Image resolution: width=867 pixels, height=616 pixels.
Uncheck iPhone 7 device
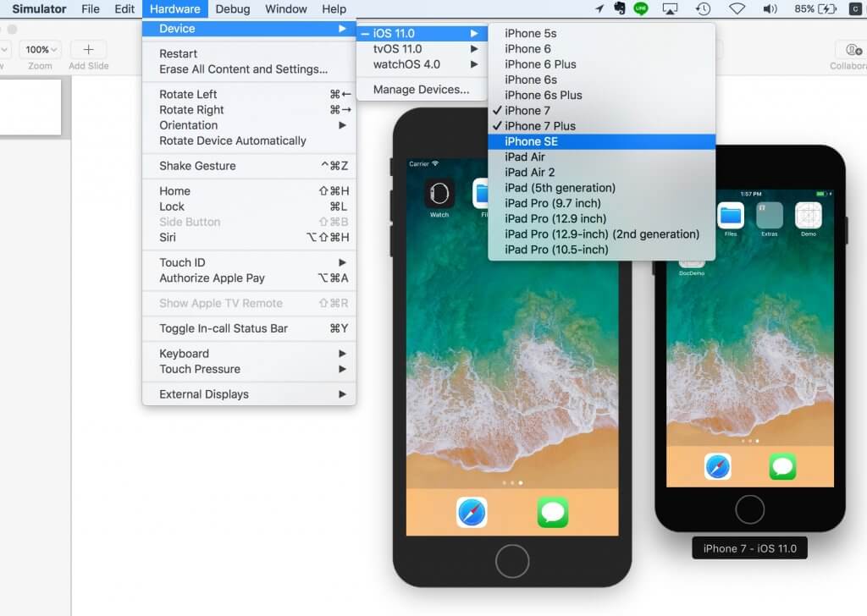(x=602, y=111)
